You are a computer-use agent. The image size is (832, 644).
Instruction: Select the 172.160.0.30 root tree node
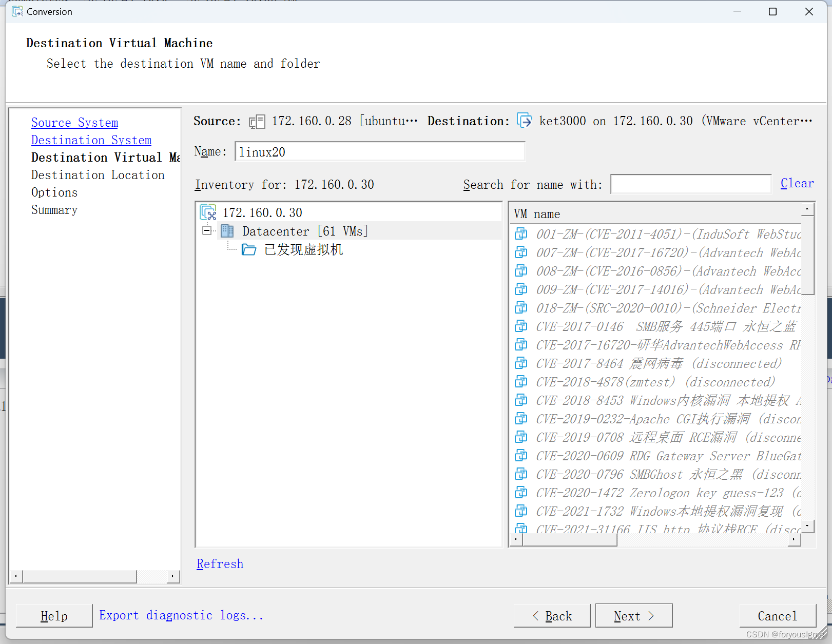click(262, 212)
